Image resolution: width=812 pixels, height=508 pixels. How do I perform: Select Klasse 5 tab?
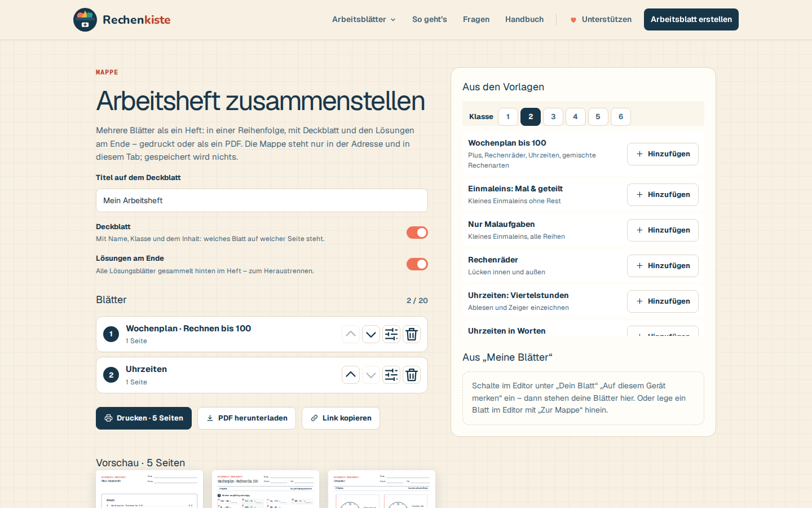pos(598,117)
